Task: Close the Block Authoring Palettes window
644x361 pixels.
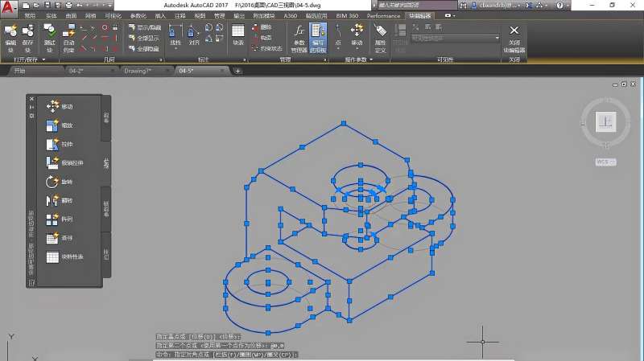Action: point(31,99)
